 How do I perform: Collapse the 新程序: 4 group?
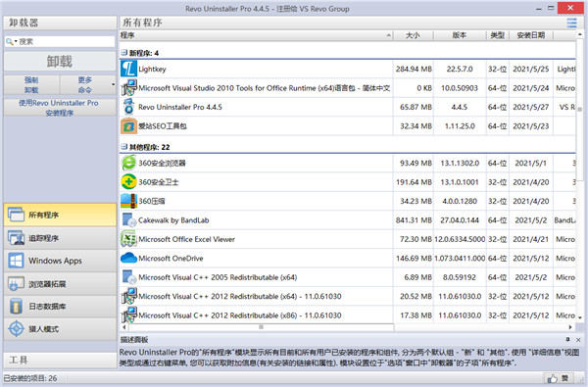[x=123, y=53]
